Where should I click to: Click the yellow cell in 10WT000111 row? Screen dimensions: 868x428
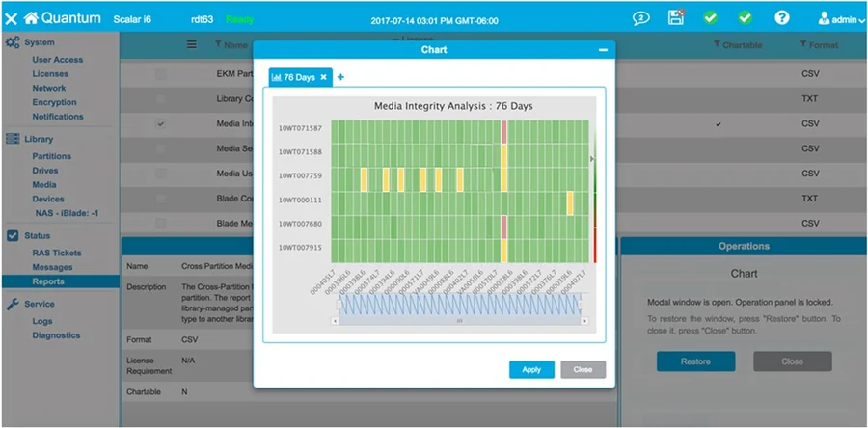tap(570, 203)
